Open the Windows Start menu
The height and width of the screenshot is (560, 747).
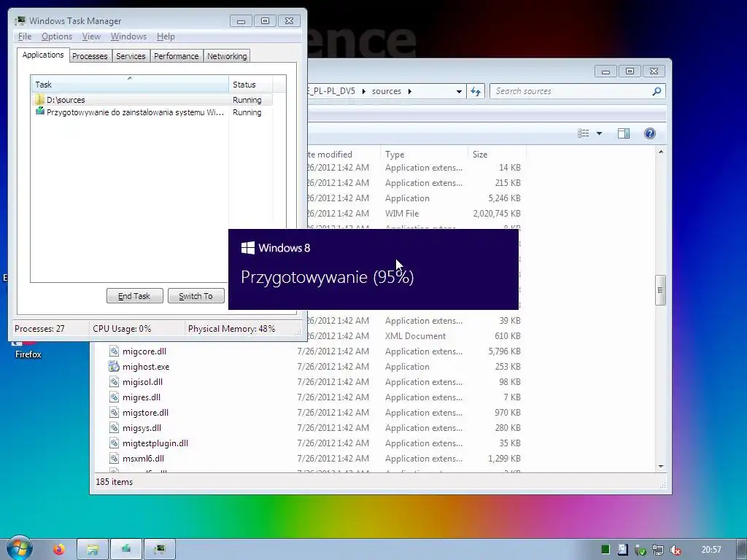click(19, 549)
